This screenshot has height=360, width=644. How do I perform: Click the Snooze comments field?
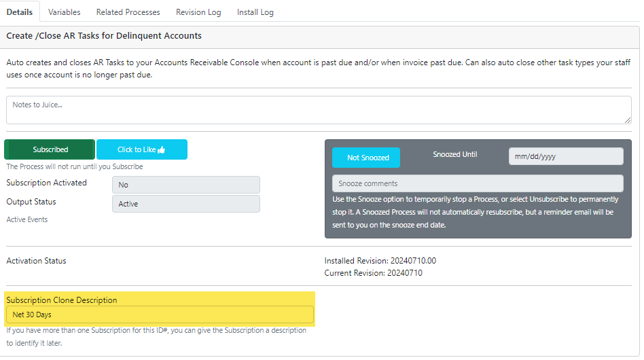point(478,183)
